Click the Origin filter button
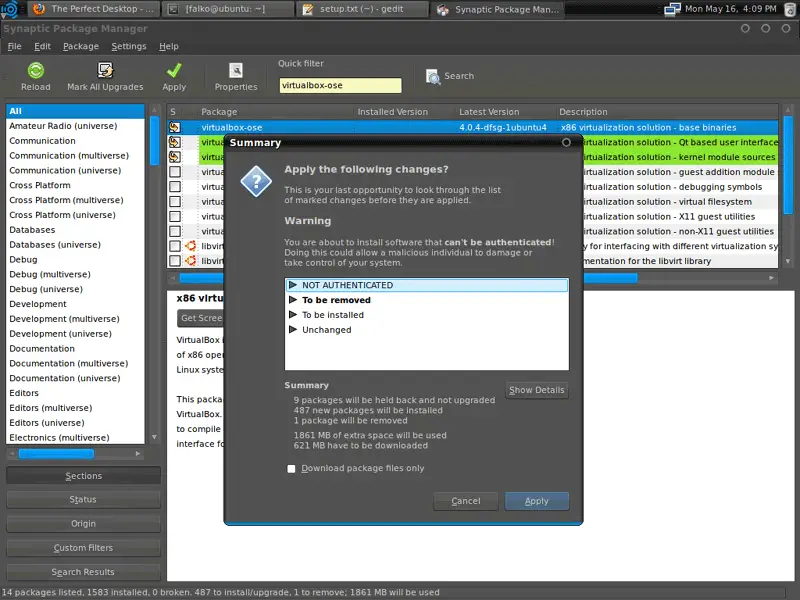 pyautogui.click(x=83, y=523)
